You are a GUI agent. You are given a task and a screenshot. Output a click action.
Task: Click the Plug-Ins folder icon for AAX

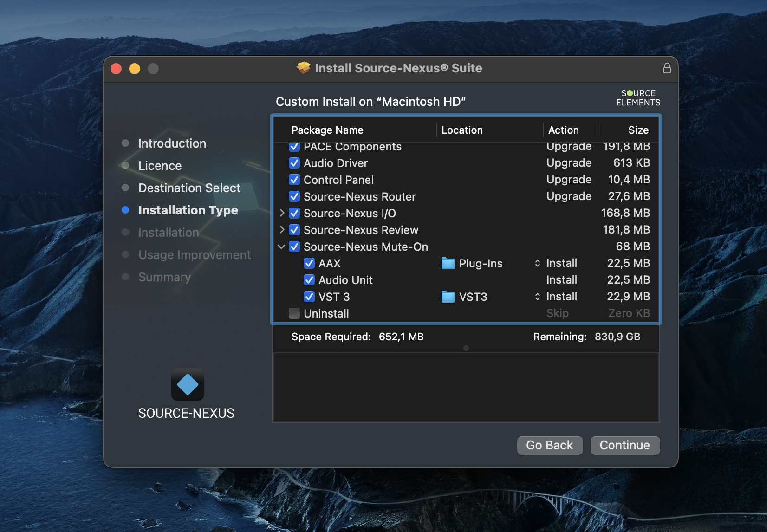coord(448,264)
